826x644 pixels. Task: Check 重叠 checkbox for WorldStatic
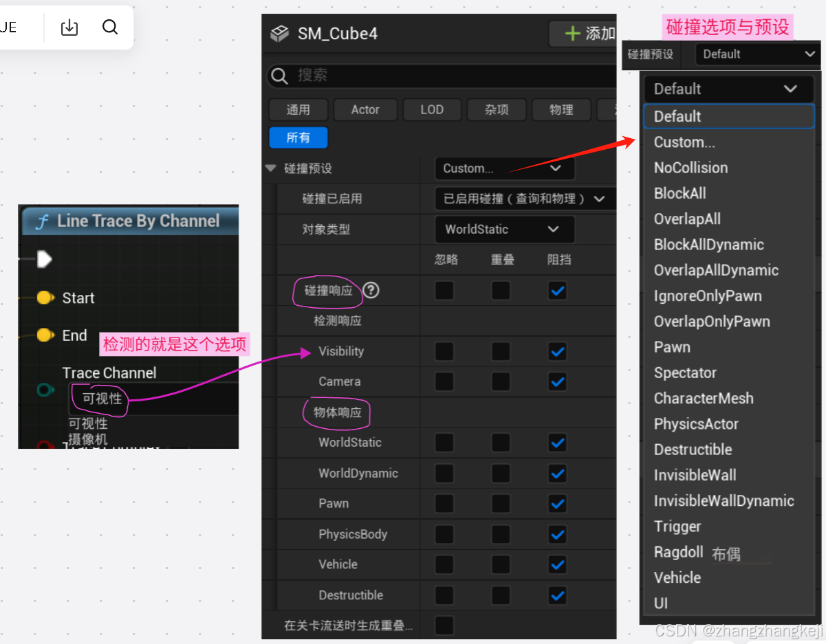[501, 443]
